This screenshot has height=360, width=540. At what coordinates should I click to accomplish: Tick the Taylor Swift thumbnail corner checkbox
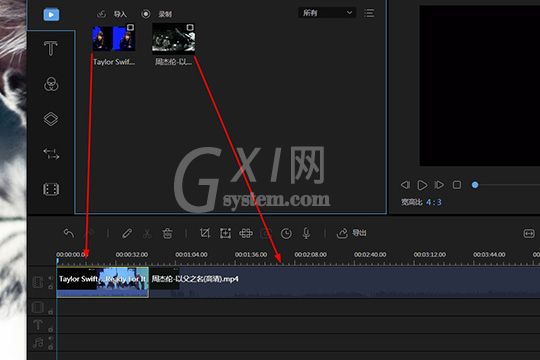click(130, 28)
